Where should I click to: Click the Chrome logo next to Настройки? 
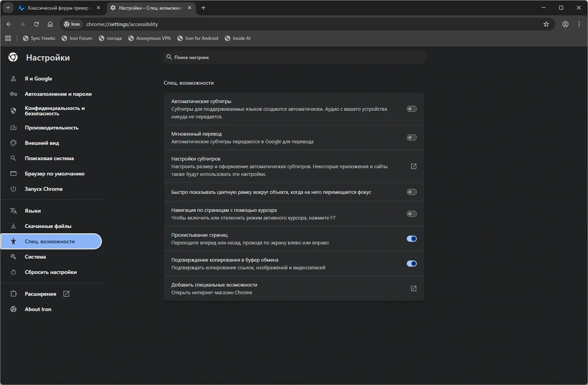click(x=13, y=57)
